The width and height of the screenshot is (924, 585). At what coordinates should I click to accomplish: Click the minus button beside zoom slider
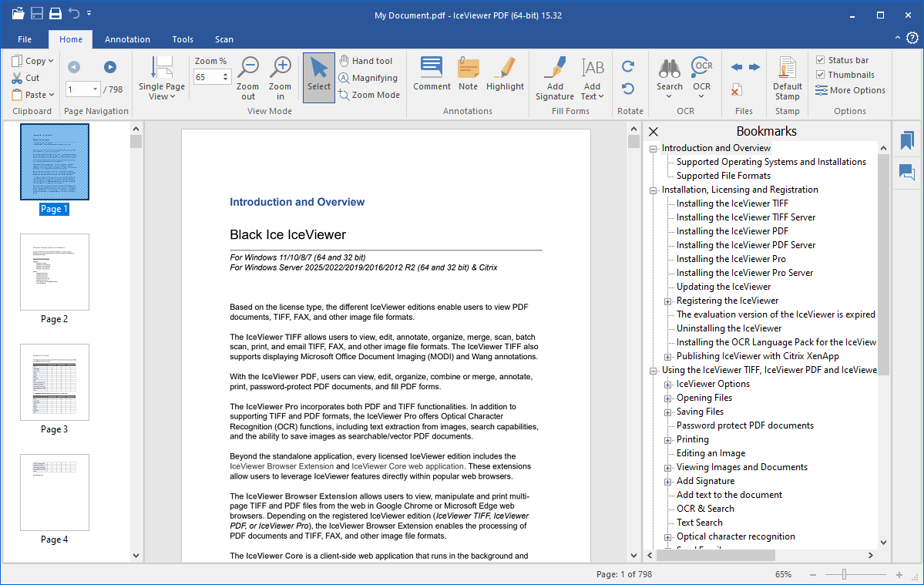[x=813, y=574]
